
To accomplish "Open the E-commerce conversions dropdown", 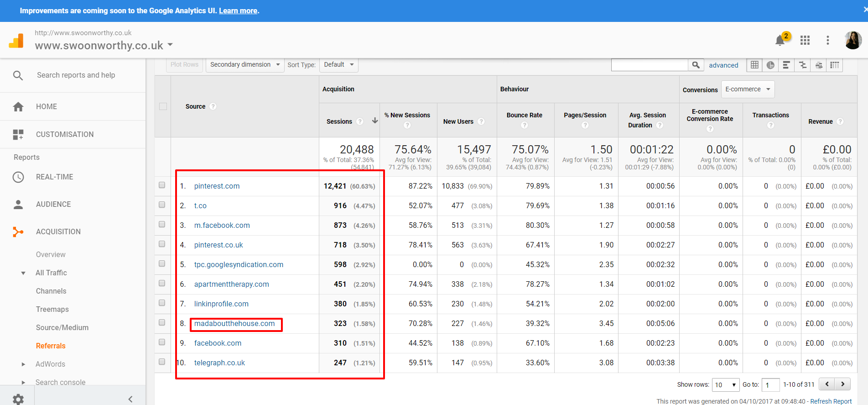I will [747, 89].
